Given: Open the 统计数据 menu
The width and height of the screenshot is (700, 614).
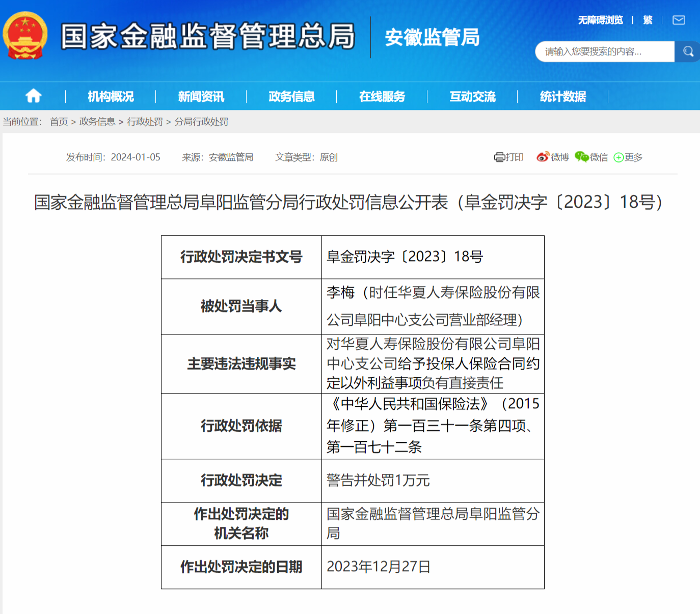Looking at the screenshot, I should 562,96.
